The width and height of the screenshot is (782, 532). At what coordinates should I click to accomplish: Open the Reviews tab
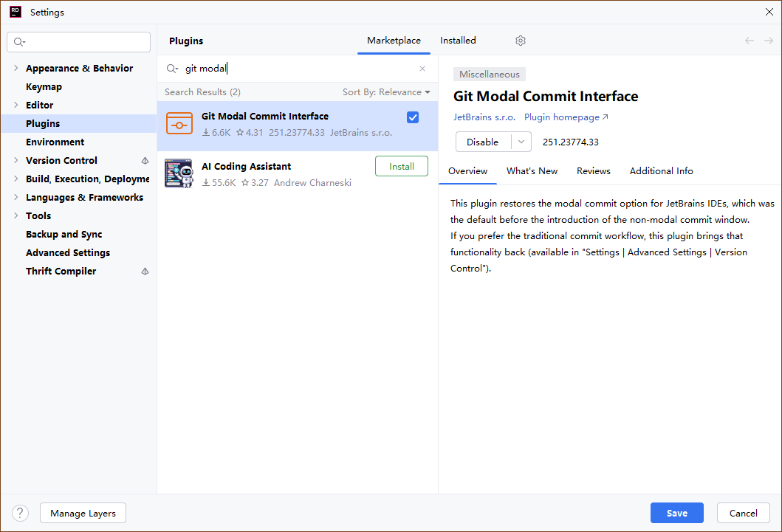(594, 171)
